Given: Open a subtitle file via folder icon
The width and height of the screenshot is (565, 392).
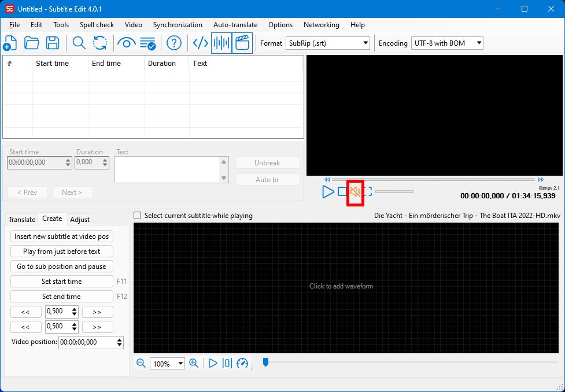Looking at the screenshot, I should (31, 43).
